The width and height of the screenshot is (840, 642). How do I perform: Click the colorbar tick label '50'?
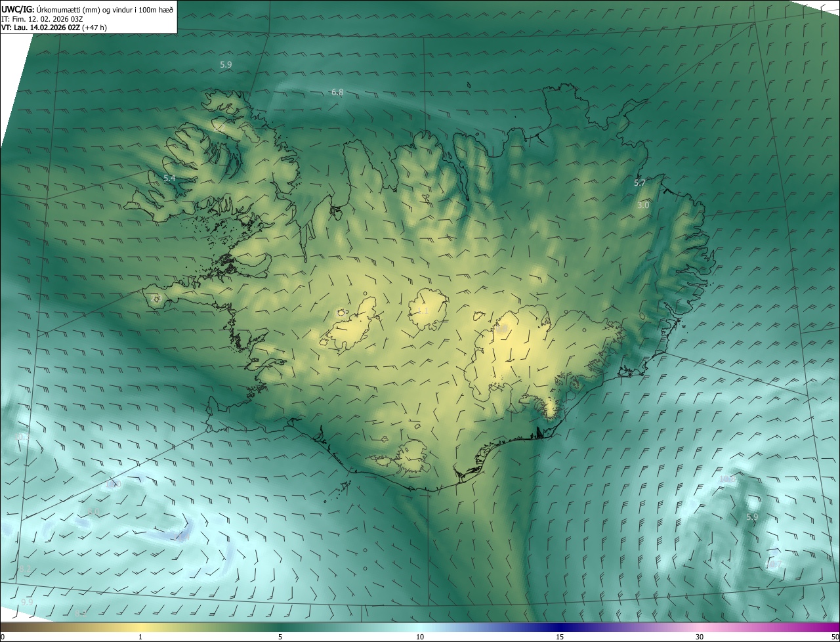[x=835, y=637]
